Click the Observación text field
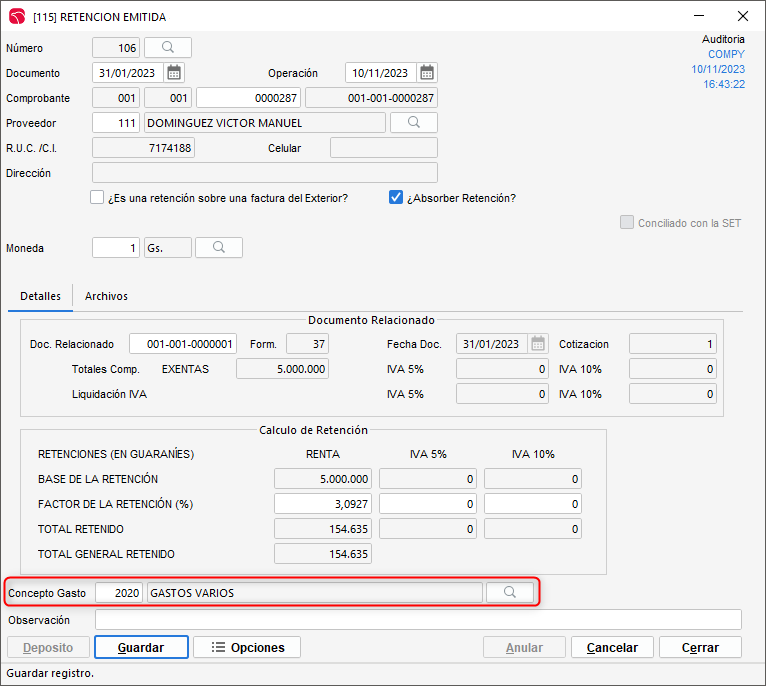 coord(418,620)
